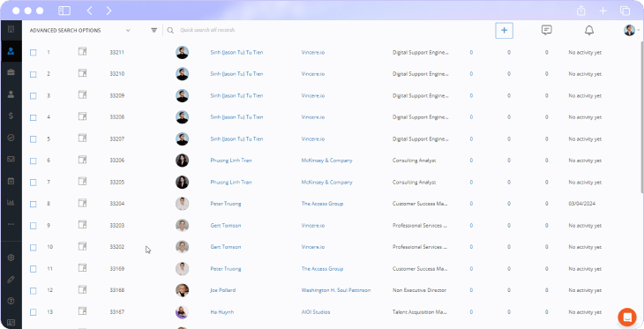Click the browser share icon
Screen dimensions: 644x329
pos(581,11)
